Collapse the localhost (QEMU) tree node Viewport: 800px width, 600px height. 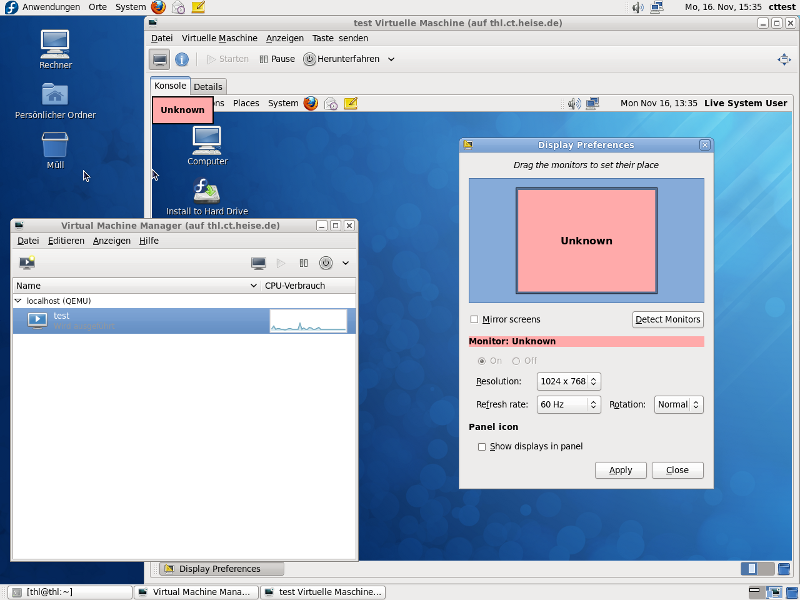18,300
